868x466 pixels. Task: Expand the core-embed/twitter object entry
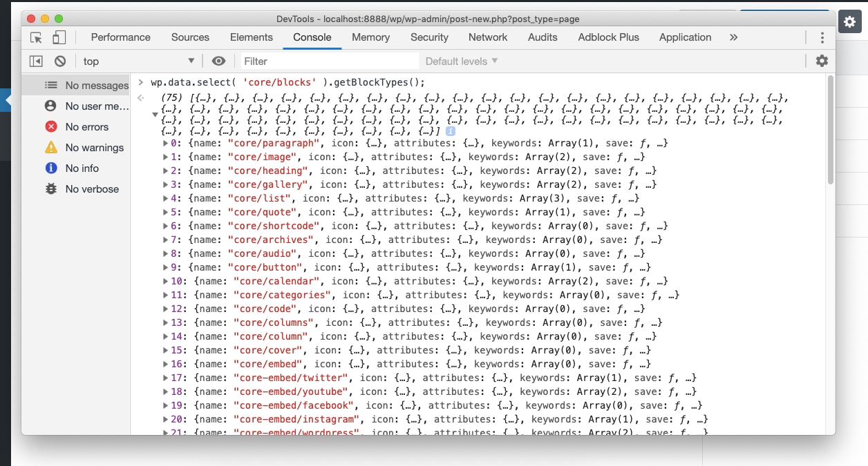tap(166, 378)
